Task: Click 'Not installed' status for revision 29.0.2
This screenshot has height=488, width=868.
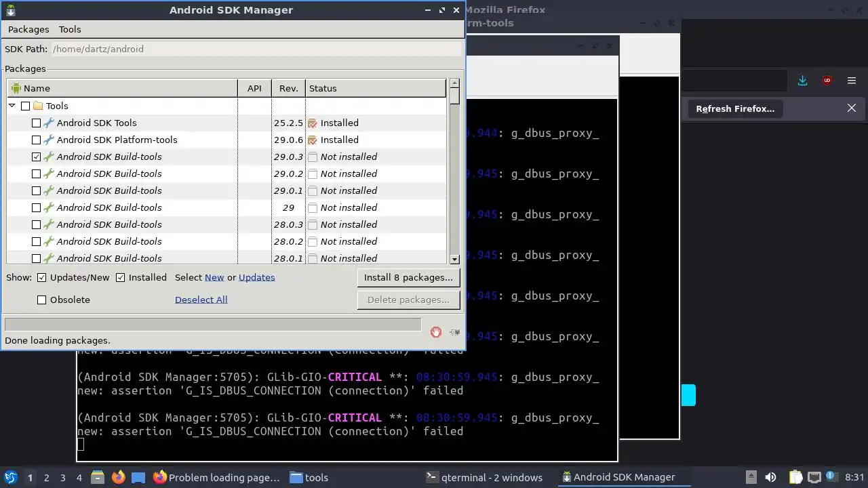Action: pyautogui.click(x=349, y=174)
